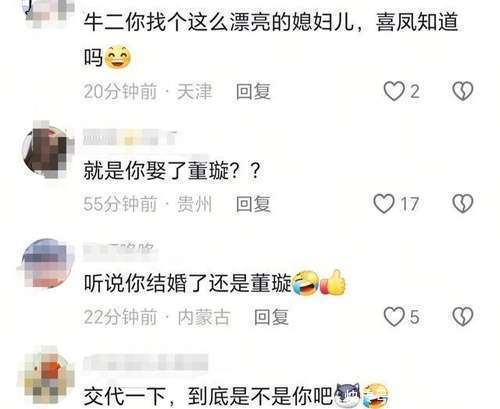The width and height of the screenshot is (500, 409).
Task: Open blurred username above 交代一下 comment
Action: tap(146, 362)
